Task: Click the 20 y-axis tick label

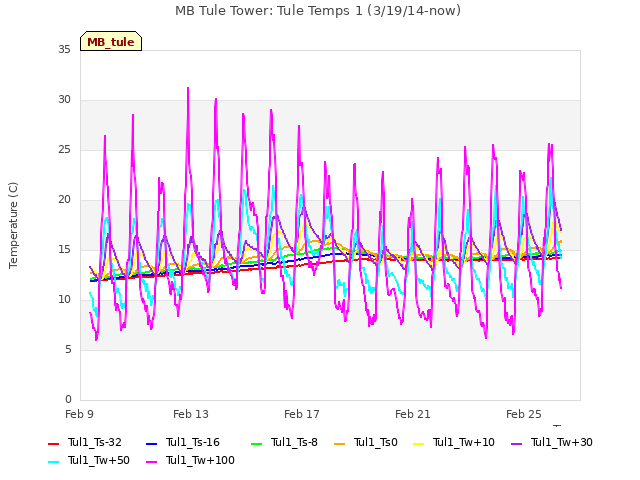Action: tap(64, 200)
